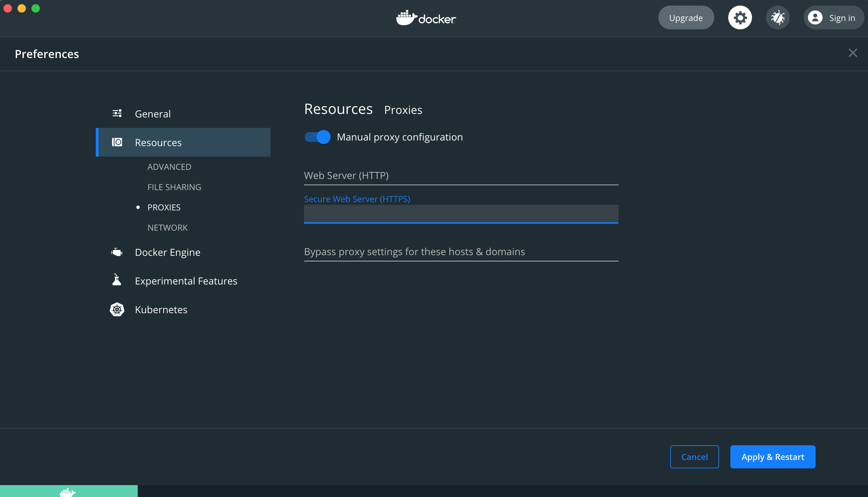Click the Apply & Restart button
Image resolution: width=868 pixels, height=497 pixels.
pyautogui.click(x=772, y=456)
